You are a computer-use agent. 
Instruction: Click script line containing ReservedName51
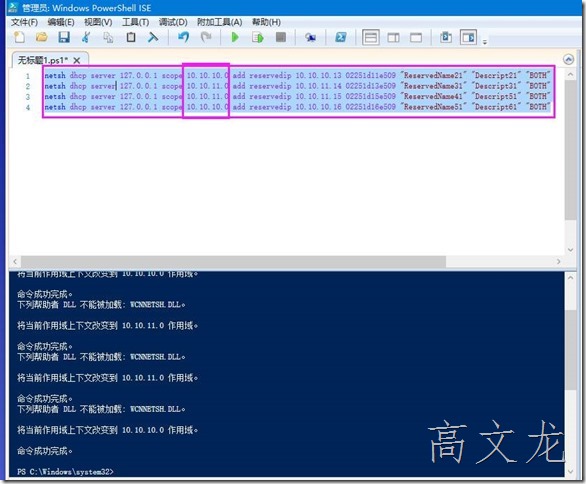pyautogui.click(x=297, y=107)
